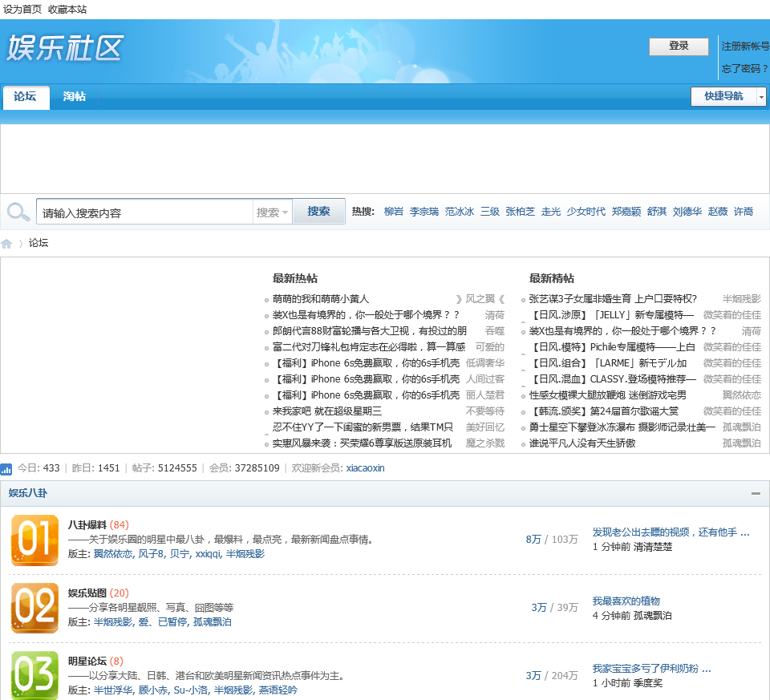Screen dimensions: 770x700
Task: Focus the 请输入搜索内容 search field
Action: [x=145, y=212]
